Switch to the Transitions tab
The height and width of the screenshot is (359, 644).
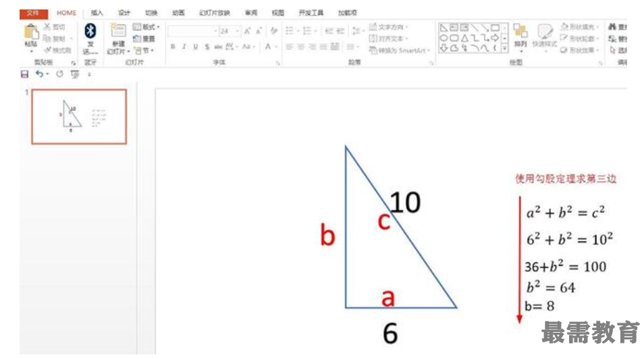[151, 13]
